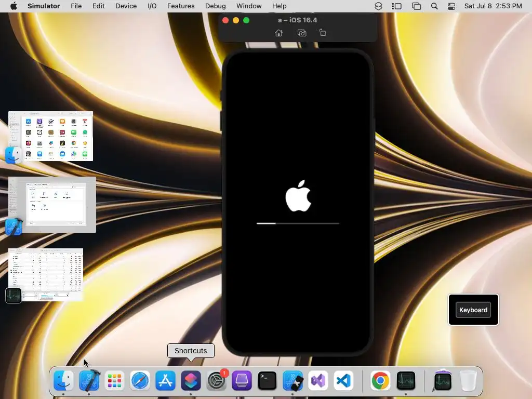Open the Apple menu
This screenshot has height=399, width=532.
point(14,6)
